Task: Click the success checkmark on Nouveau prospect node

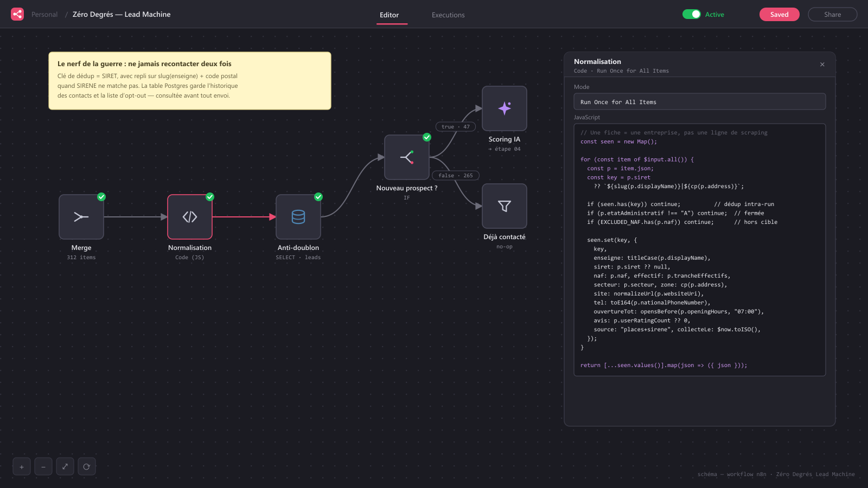Action: [427, 137]
